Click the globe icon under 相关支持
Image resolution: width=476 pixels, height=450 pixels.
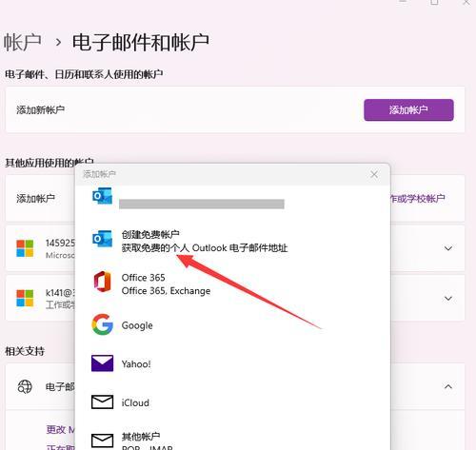tap(25, 386)
